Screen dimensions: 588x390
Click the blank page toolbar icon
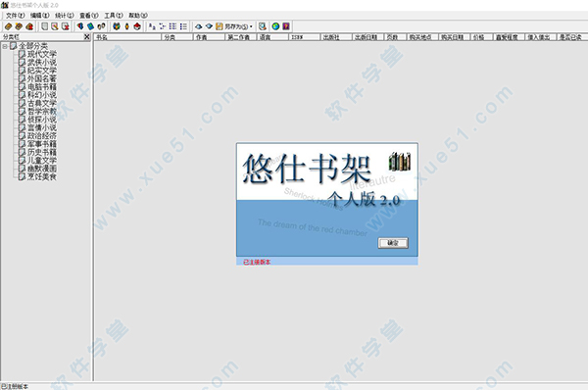(45, 26)
